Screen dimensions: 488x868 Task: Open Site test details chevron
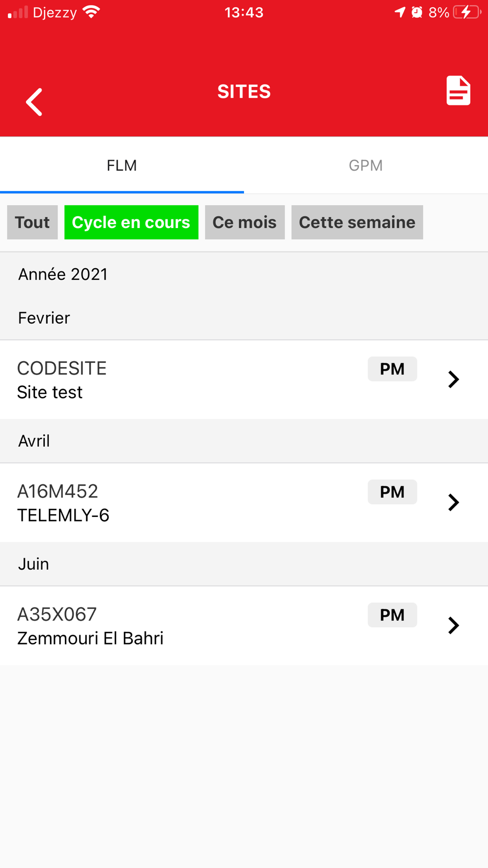(453, 379)
